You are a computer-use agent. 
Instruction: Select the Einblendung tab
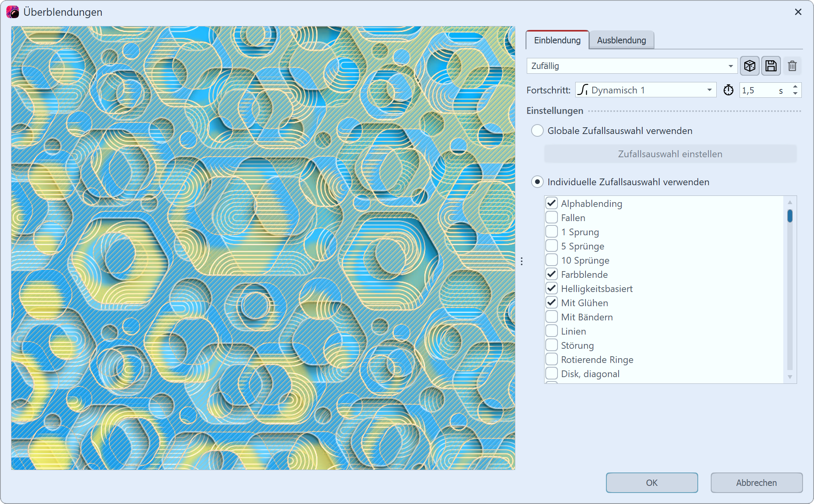tap(557, 40)
